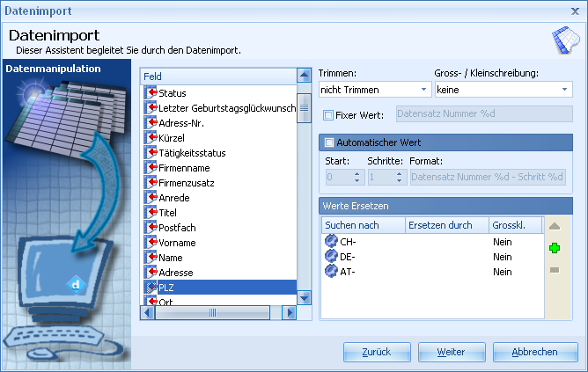Increase the Start value with the up arrow
This screenshot has width=588, height=372.
coord(357,174)
